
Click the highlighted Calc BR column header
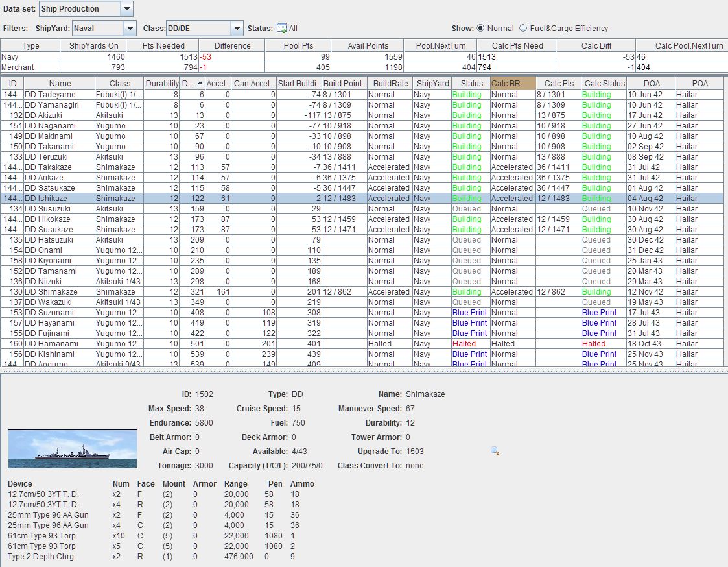(513, 83)
